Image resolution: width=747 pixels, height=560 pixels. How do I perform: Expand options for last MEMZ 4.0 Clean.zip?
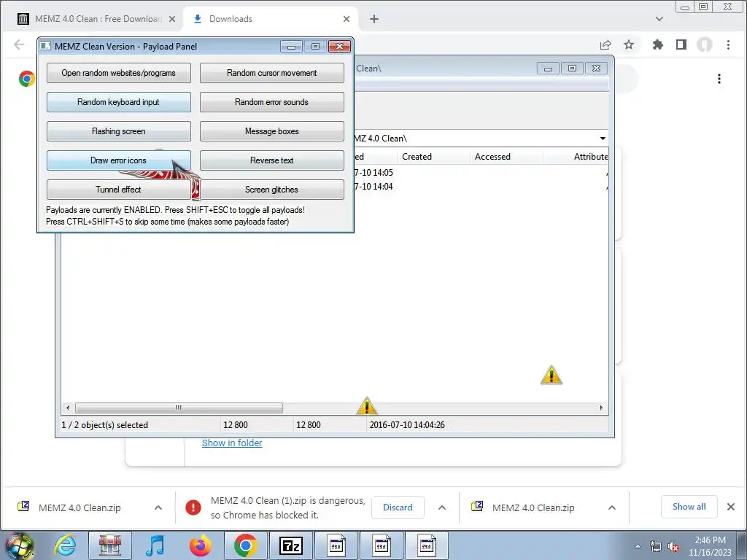pyautogui.click(x=612, y=507)
